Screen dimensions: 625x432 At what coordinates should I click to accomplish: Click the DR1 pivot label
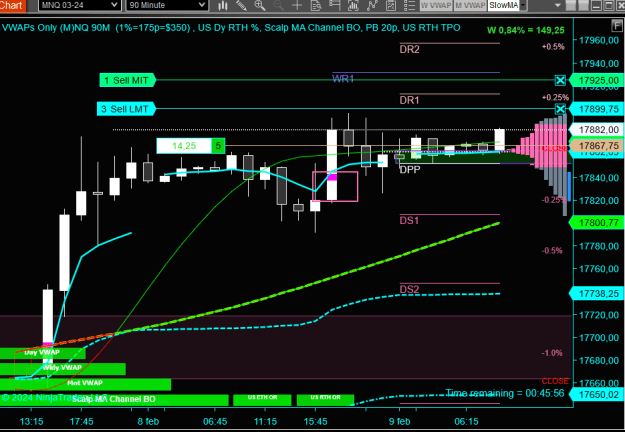click(409, 100)
